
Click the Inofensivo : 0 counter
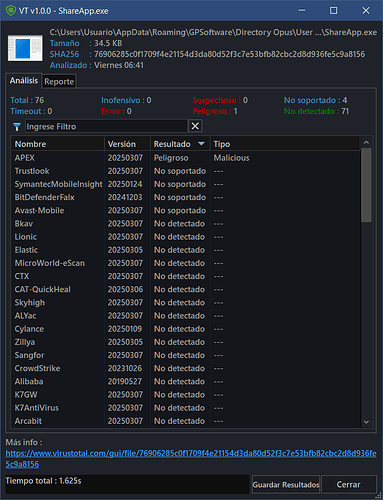[x=126, y=100]
